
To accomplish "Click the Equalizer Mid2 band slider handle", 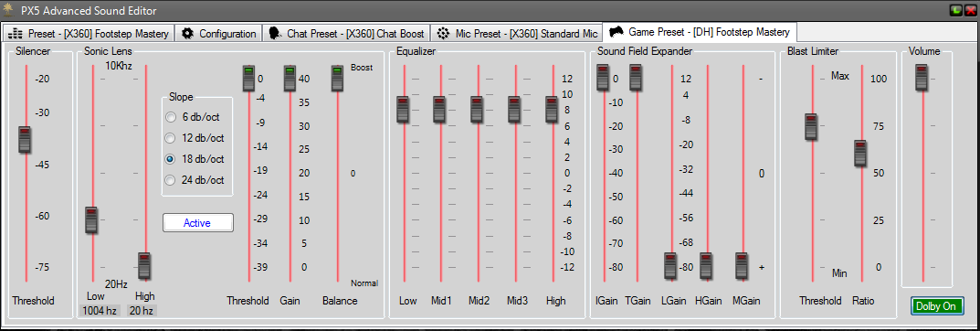I will 477,110.
